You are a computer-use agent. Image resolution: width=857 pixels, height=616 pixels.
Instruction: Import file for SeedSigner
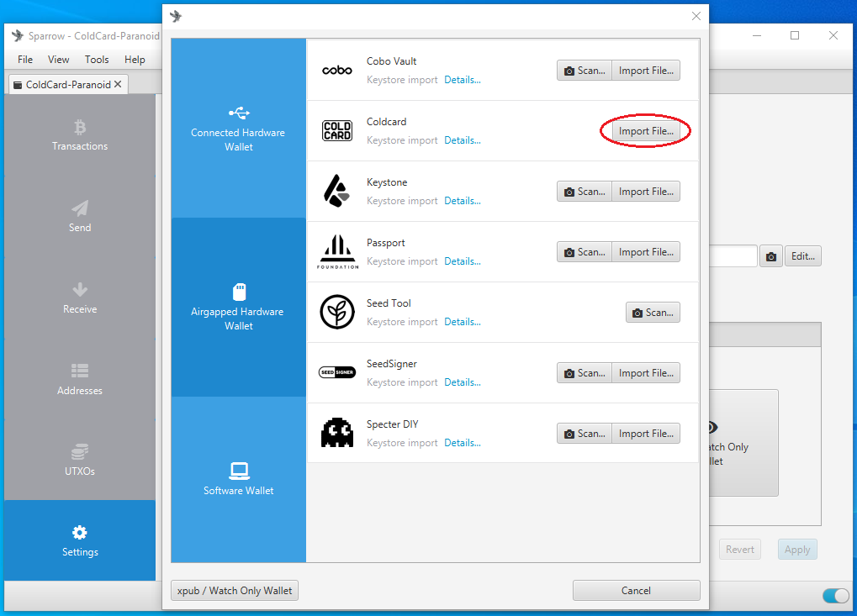click(646, 373)
